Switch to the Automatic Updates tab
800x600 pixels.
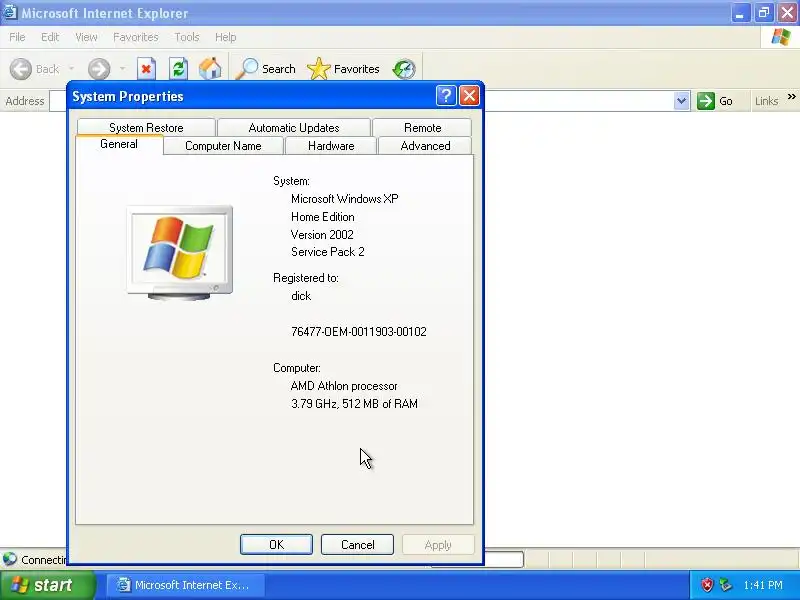[294, 127]
